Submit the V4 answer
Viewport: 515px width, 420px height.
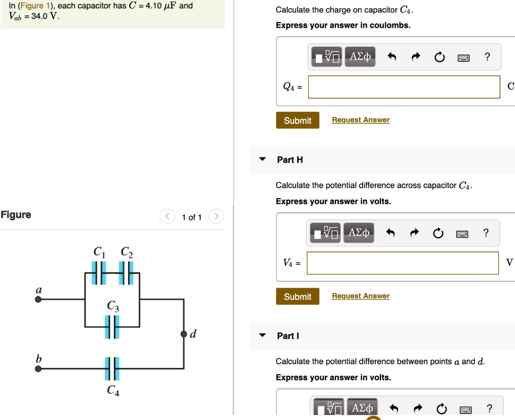(x=297, y=296)
